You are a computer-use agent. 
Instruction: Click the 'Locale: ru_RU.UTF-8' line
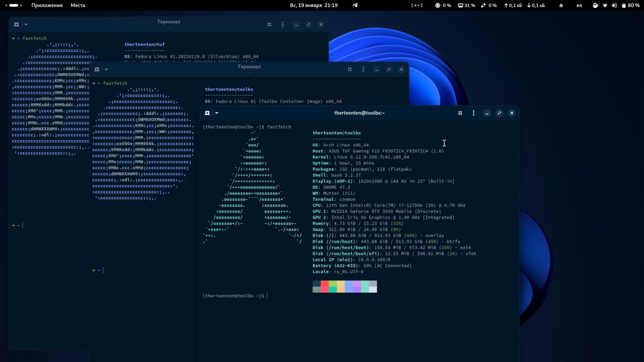[x=338, y=272]
